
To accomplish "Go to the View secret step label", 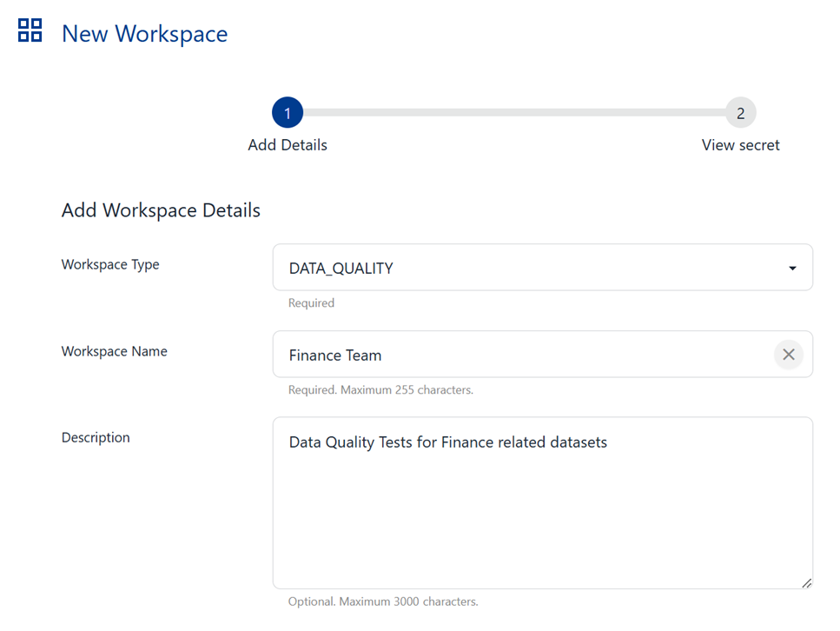I will click(740, 145).
